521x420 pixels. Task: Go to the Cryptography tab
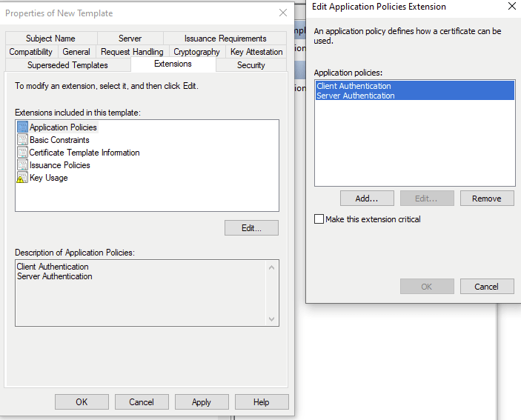196,52
